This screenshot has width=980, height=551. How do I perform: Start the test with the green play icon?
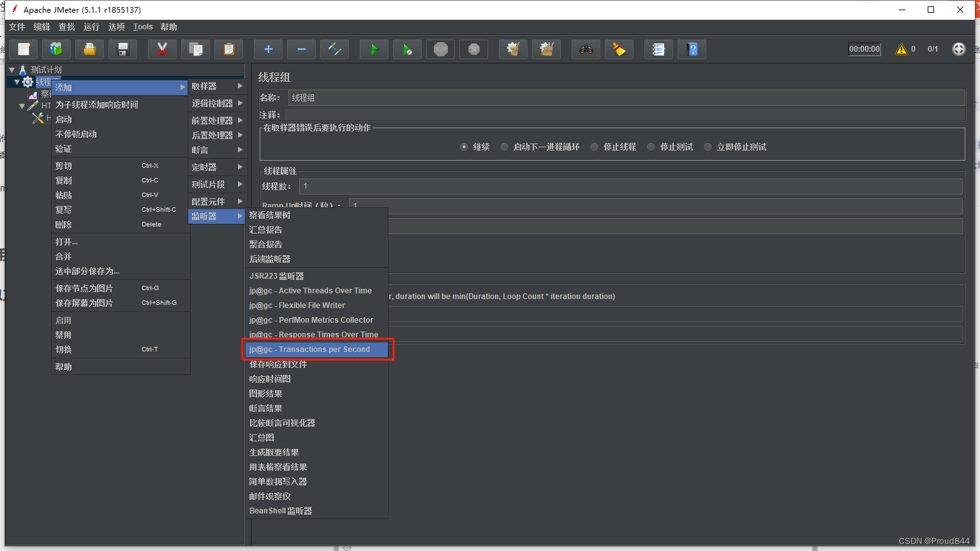(374, 49)
